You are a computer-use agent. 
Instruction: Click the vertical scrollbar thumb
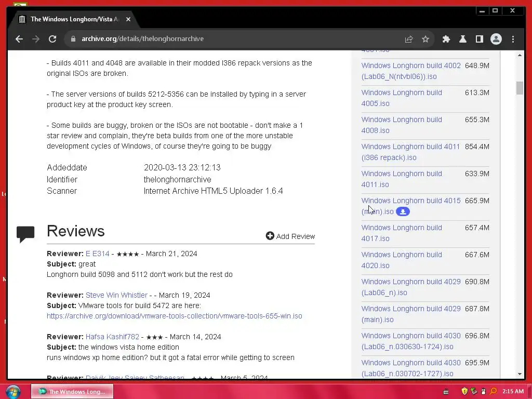[x=520, y=88]
